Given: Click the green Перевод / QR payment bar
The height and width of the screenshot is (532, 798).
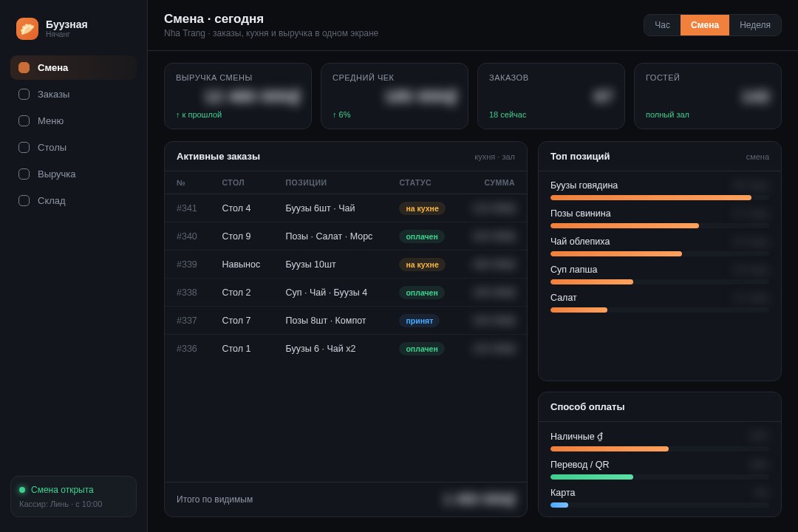Looking at the screenshot, I should (x=591, y=477).
